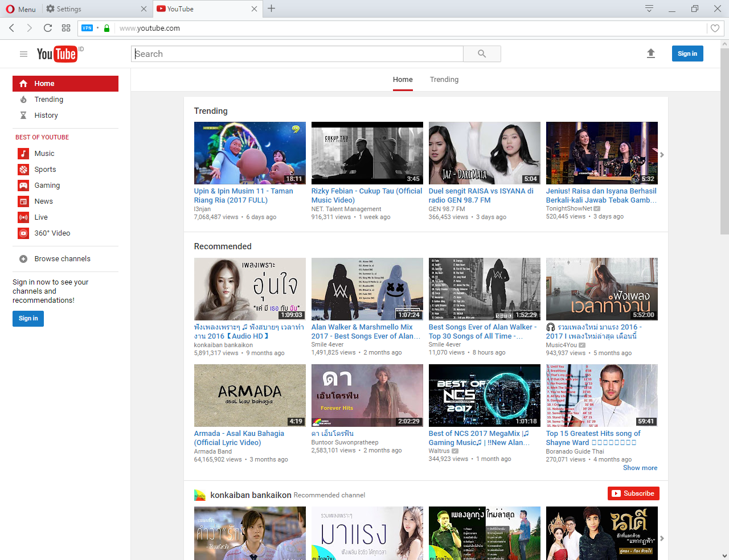Open the I3njan channel link
This screenshot has height=560, width=729.
[202, 209]
